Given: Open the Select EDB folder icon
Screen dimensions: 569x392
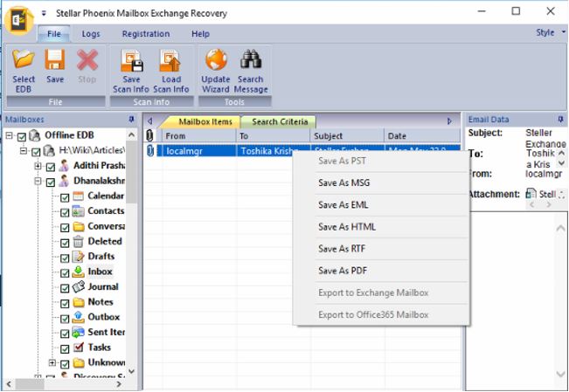Looking at the screenshot, I should (24, 58).
